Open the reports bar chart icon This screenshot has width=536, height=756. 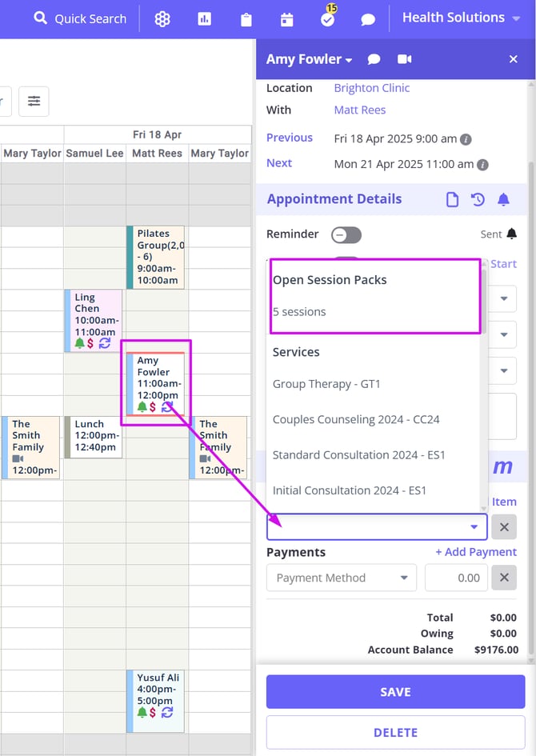pyautogui.click(x=205, y=19)
